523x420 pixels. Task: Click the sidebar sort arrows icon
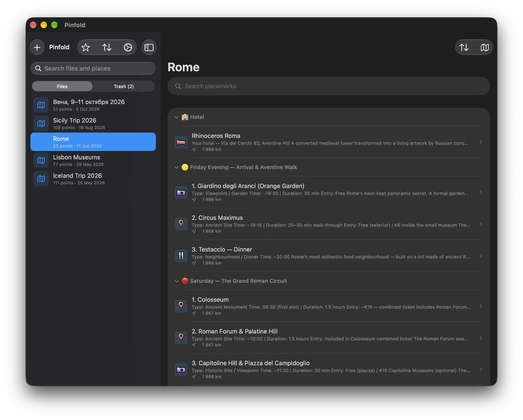click(107, 47)
